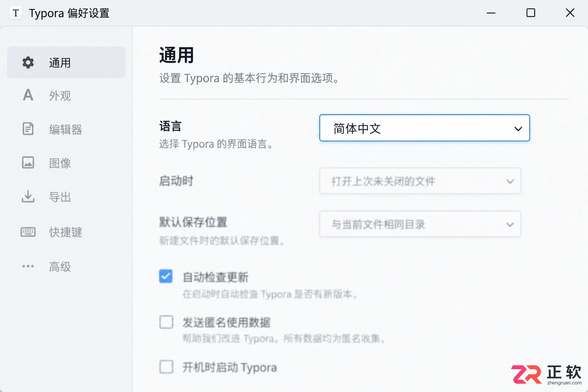Click the 启动时 setting label
Viewport: 588px width, 392px height.
click(x=176, y=181)
